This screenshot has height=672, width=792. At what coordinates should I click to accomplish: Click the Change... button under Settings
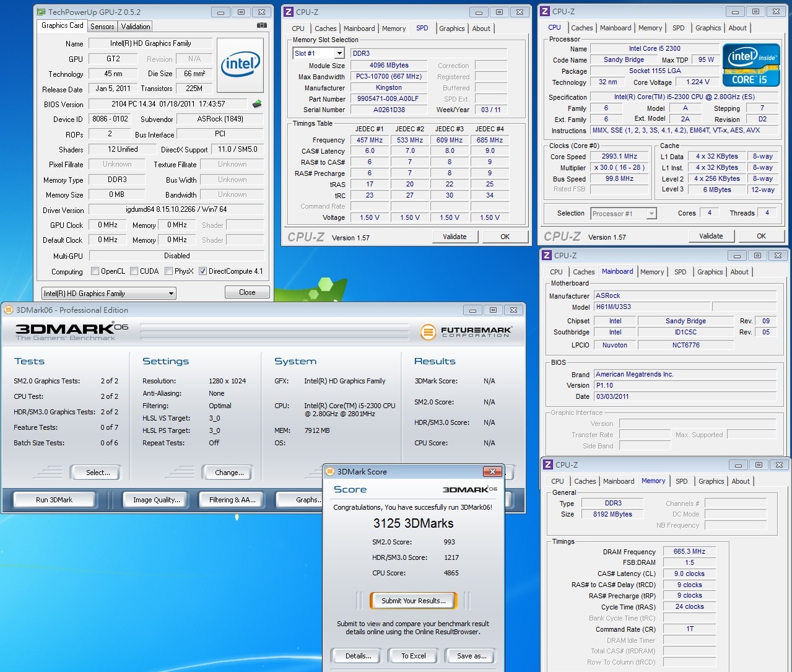coord(229,473)
